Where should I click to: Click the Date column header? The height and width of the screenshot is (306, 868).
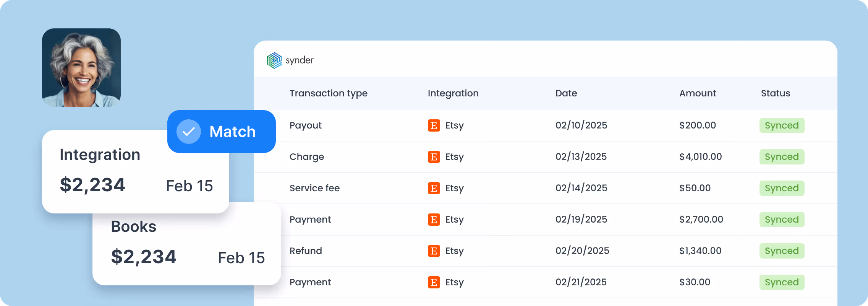click(x=566, y=93)
